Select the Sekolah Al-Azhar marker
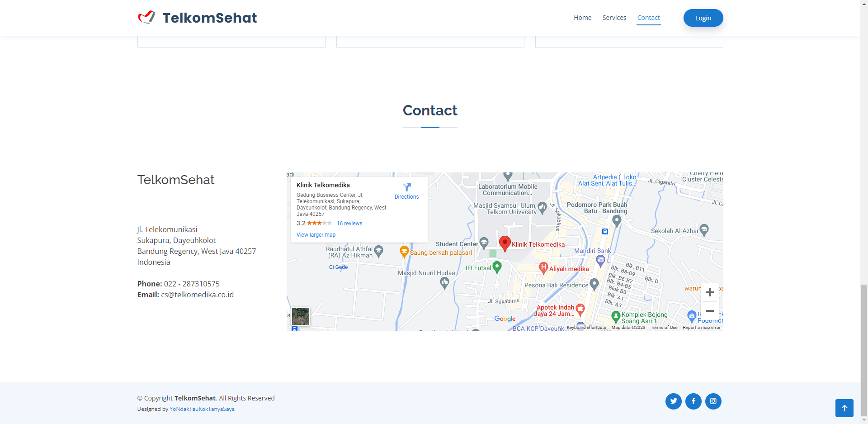 (x=704, y=230)
